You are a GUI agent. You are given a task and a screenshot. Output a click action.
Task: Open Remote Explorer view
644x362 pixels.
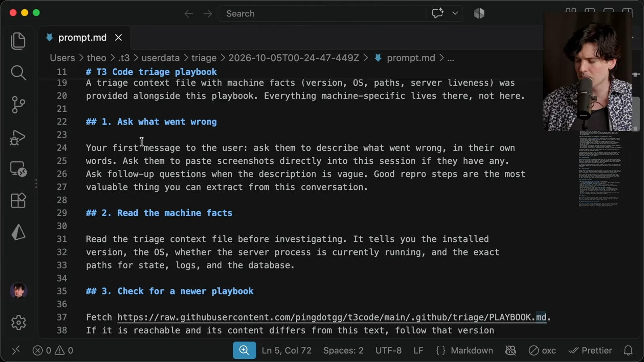pos(18,169)
